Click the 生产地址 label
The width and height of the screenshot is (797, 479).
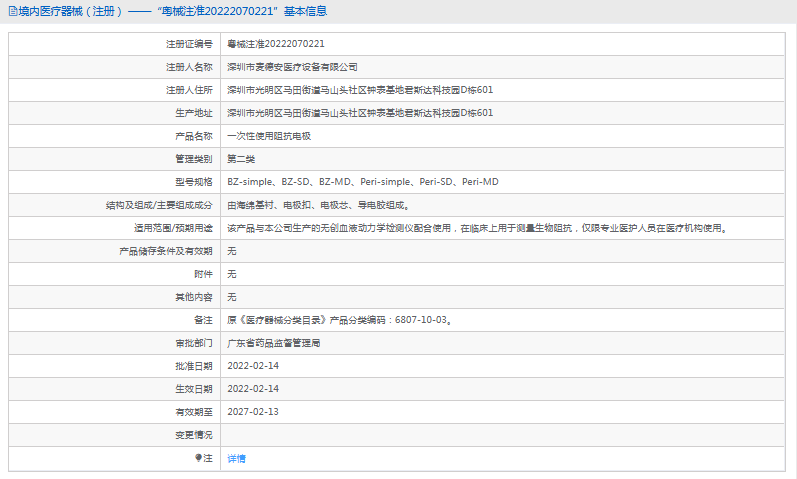point(194,113)
